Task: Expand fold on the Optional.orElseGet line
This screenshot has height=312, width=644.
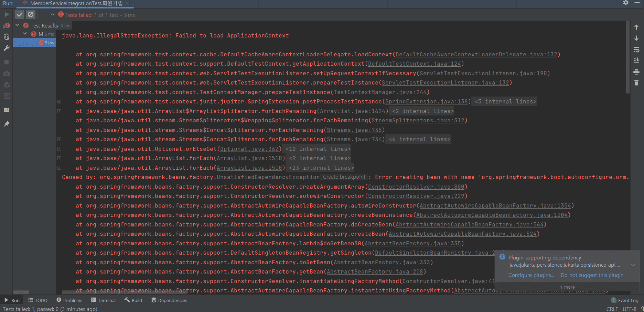Action: tap(60, 149)
